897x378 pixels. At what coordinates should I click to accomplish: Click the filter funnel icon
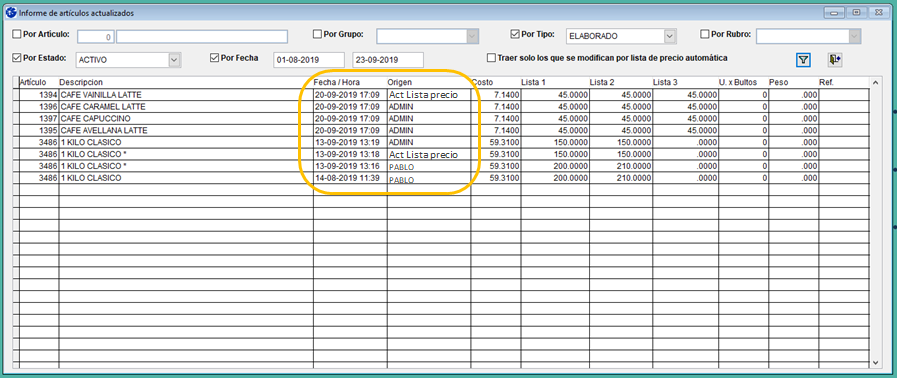coord(804,59)
